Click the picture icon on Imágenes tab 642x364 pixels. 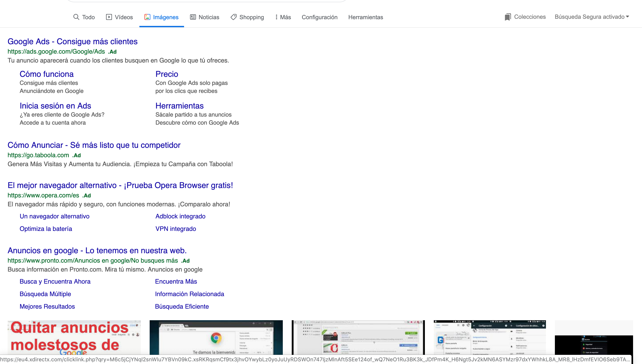(147, 17)
